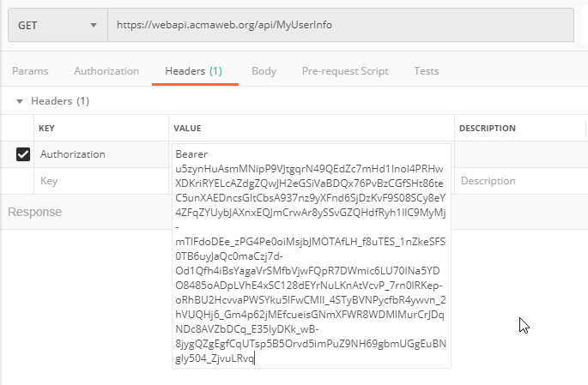Click the KEY column header
588x385 pixels.
[48, 129]
